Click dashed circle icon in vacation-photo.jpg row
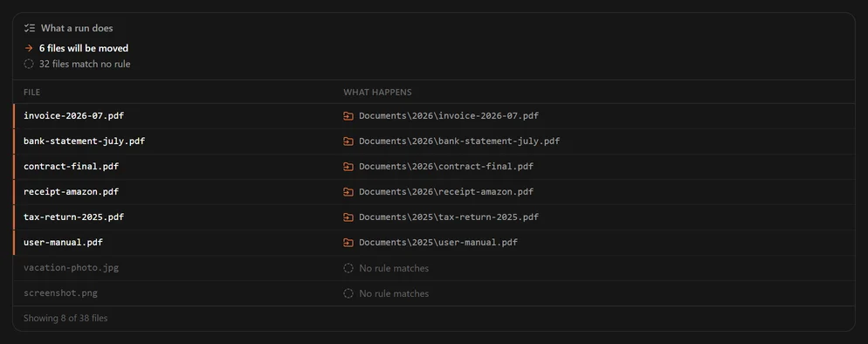This screenshot has height=344, width=868. pyautogui.click(x=348, y=268)
